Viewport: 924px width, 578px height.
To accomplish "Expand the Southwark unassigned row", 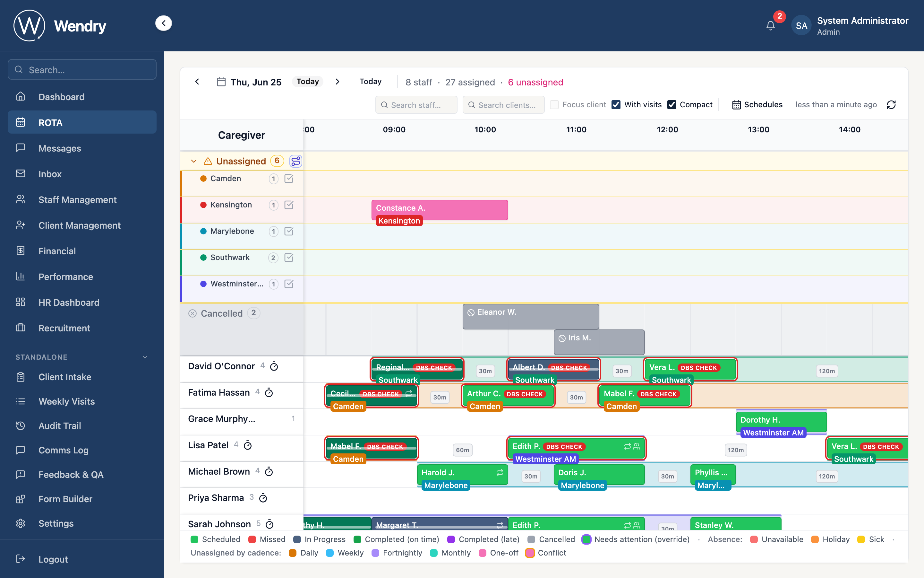I will [x=242, y=263].
